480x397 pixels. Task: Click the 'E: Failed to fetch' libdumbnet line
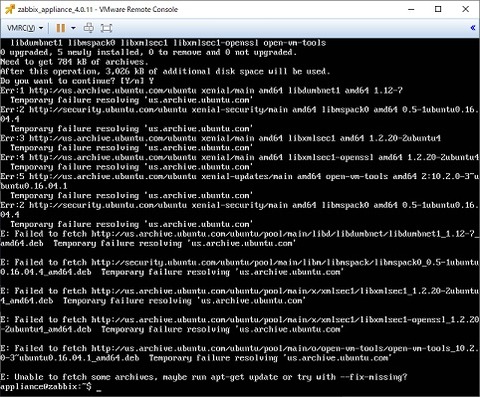(240, 239)
